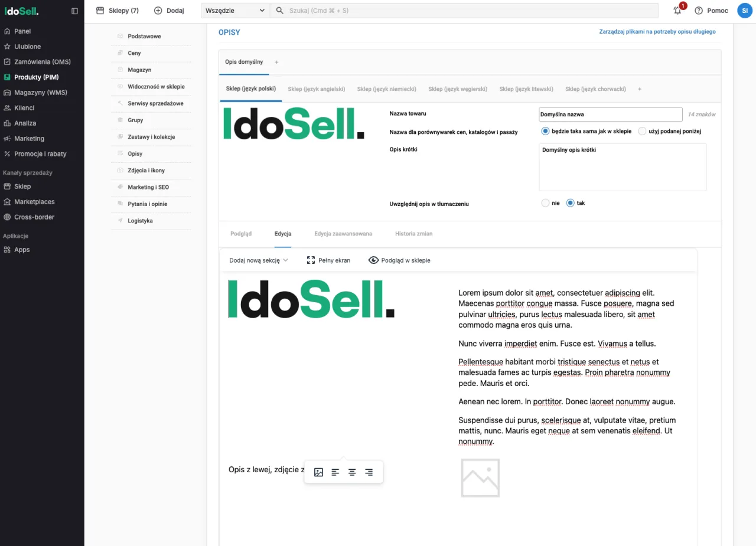Click 'Zarządzaj plikami na potrzeby opisu długiego' link
756x546 pixels.
[657, 32]
